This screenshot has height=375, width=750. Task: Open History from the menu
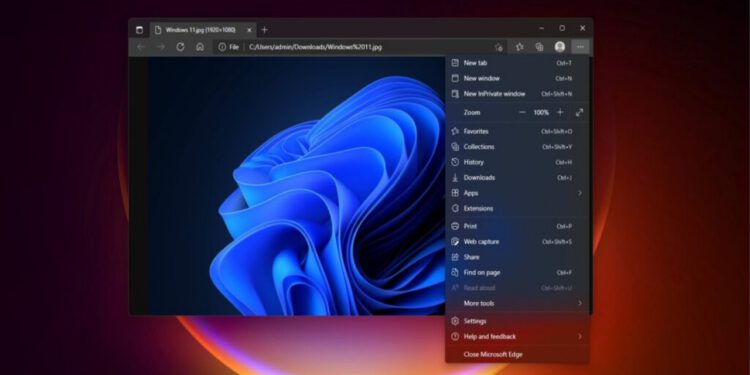click(517, 162)
